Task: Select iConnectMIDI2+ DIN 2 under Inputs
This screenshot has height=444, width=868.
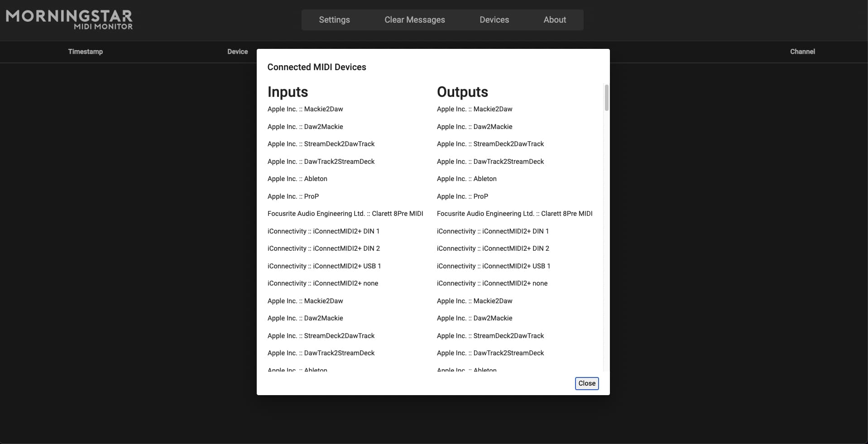Action: tap(324, 248)
